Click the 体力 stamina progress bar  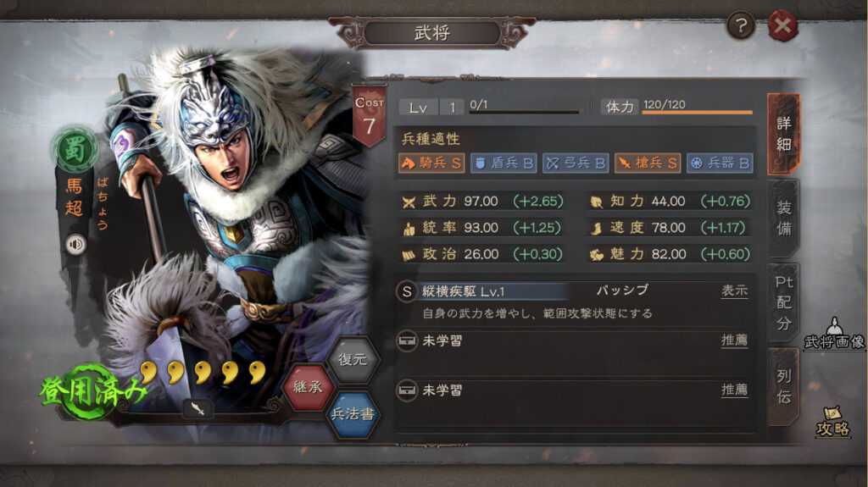click(697, 113)
